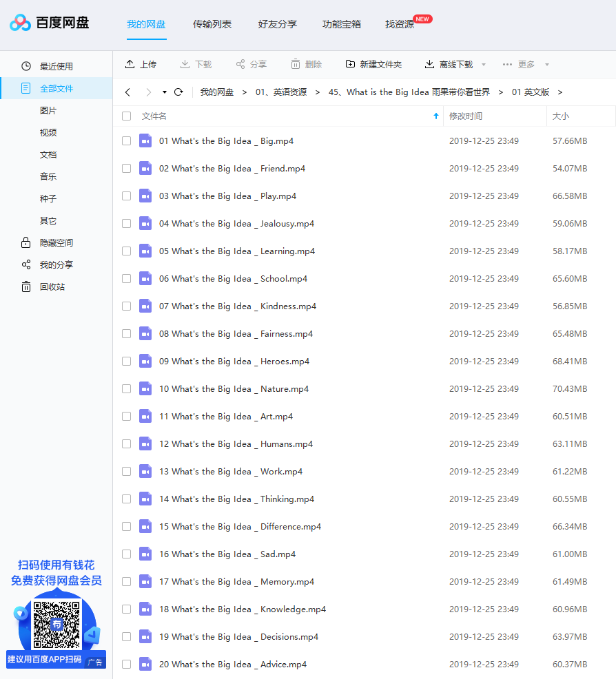Click the 新建文件夹 new folder icon
The height and width of the screenshot is (679, 616).
point(350,64)
